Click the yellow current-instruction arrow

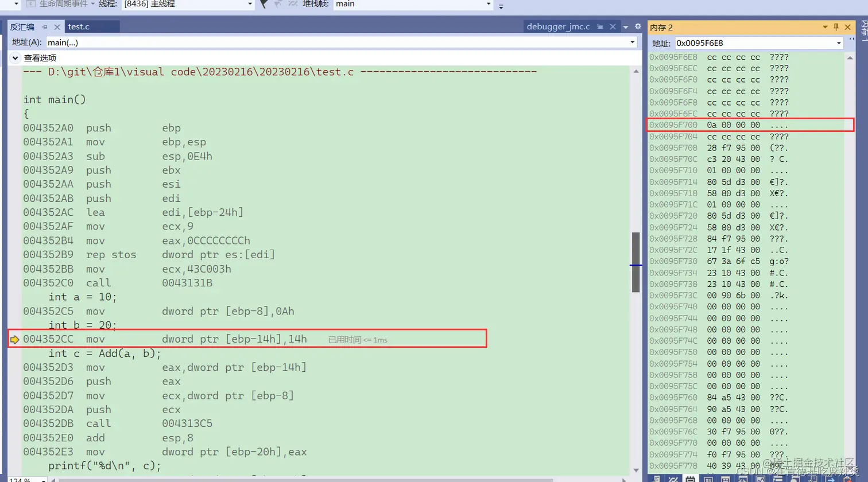click(x=15, y=340)
